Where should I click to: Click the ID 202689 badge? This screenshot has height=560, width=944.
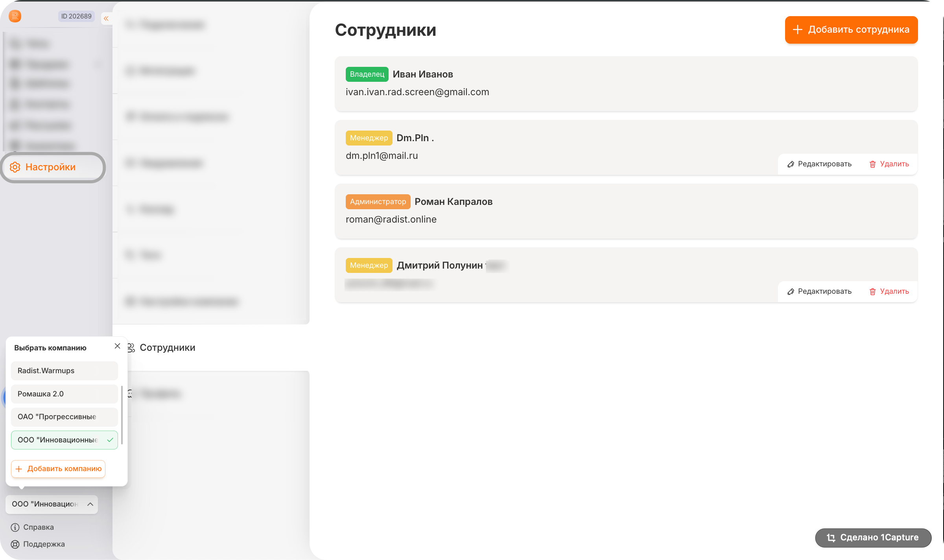click(76, 16)
